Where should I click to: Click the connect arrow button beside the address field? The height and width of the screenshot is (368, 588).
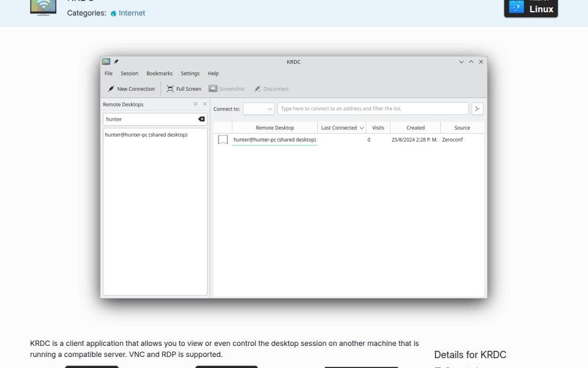(477, 109)
